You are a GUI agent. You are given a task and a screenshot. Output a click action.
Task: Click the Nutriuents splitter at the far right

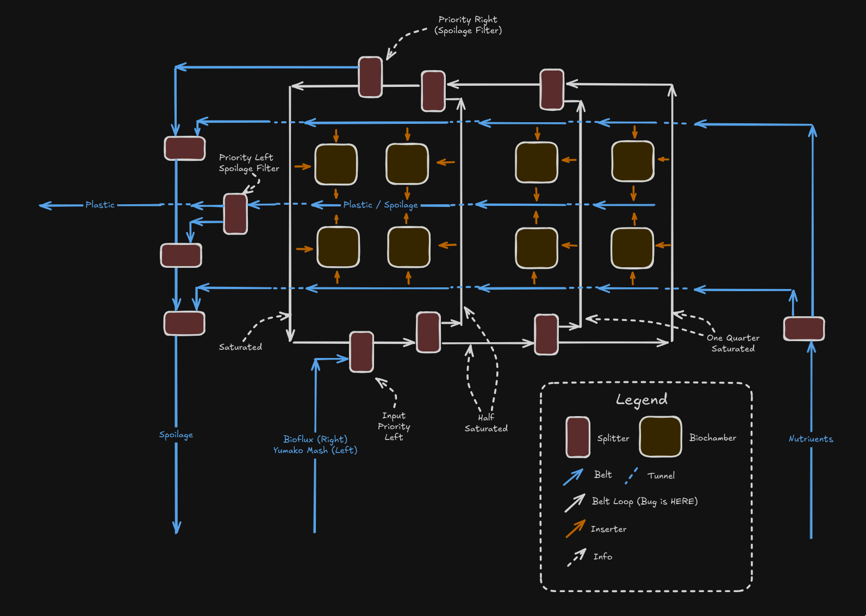[x=804, y=329]
